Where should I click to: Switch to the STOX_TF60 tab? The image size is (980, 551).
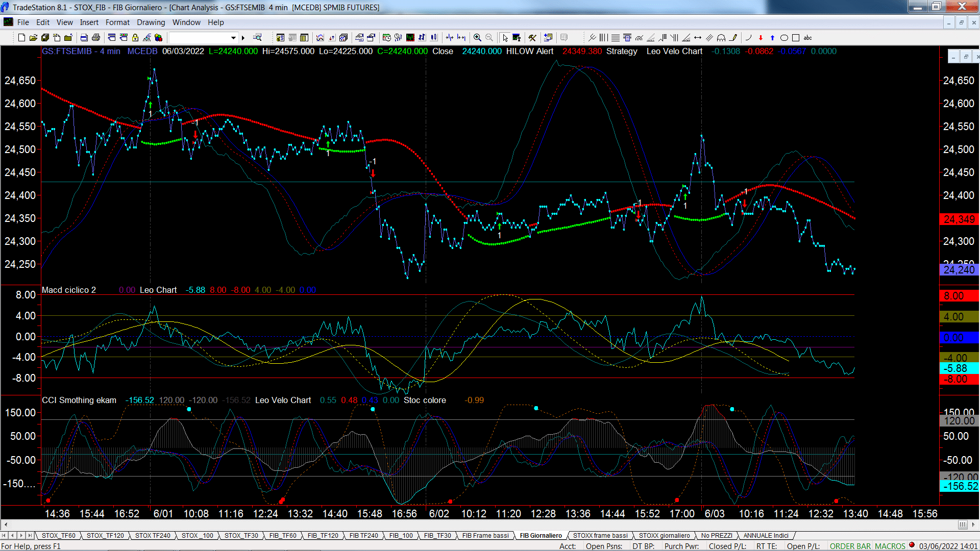click(58, 535)
